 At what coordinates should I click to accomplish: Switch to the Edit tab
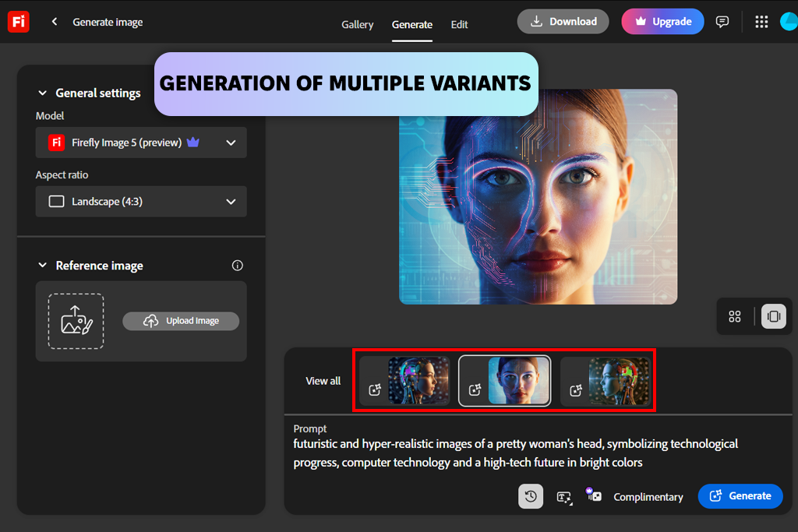click(x=459, y=24)
